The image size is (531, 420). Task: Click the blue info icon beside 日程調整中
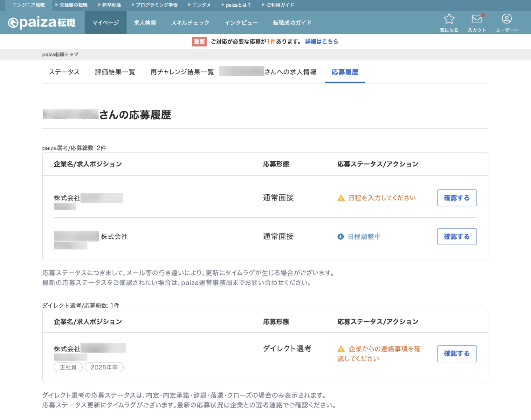(341, 236)
